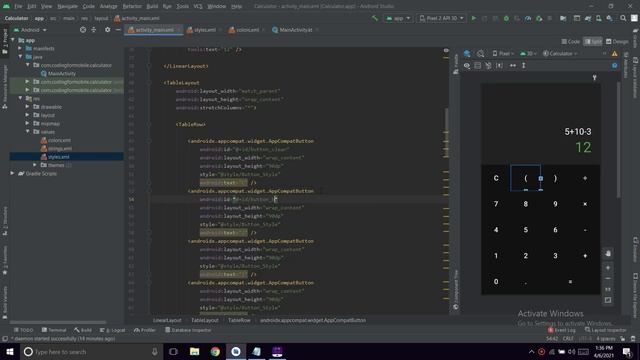
Task: Expand the manifests folder
Action: (x=20, y=49)
